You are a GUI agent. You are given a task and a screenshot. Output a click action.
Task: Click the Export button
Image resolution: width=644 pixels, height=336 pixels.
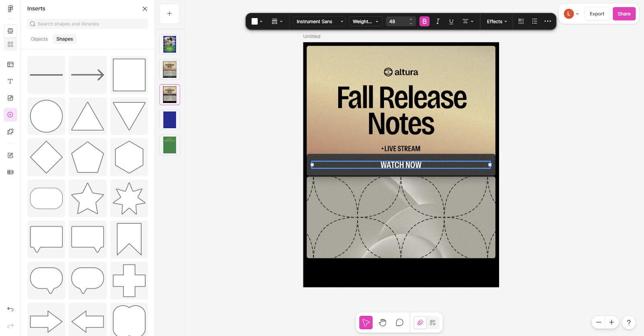pos(597,14)
